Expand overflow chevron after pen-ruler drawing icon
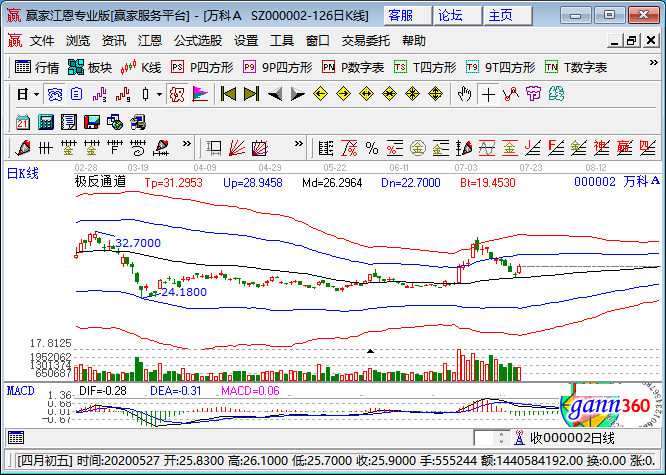The image size is (666, 475). tap(186, 144)
